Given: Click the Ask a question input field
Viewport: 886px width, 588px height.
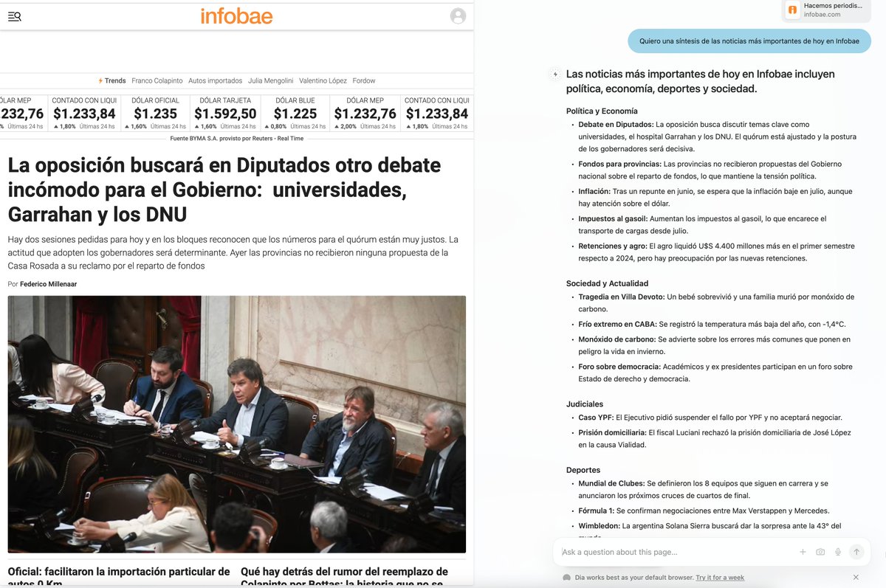Looking at the screenshot, I should (x=676, y=552).
